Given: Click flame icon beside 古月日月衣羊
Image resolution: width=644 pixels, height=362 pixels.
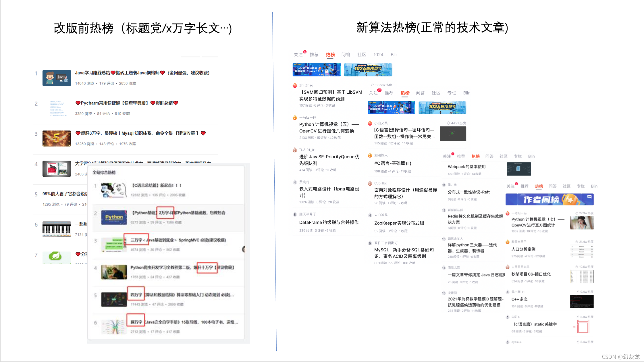Looking at the screenshot, I should [x=508, y=267].
